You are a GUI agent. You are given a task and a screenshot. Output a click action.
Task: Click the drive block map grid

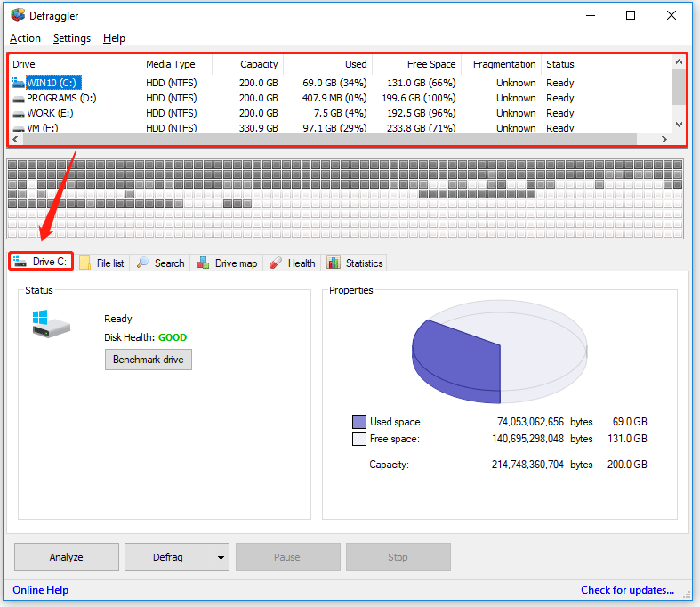[345, 199]
